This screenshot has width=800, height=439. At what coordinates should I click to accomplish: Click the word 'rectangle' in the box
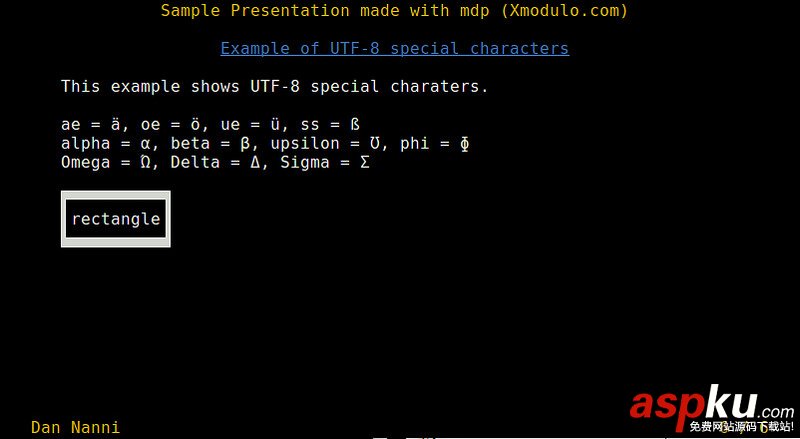[x=116, y=220]
